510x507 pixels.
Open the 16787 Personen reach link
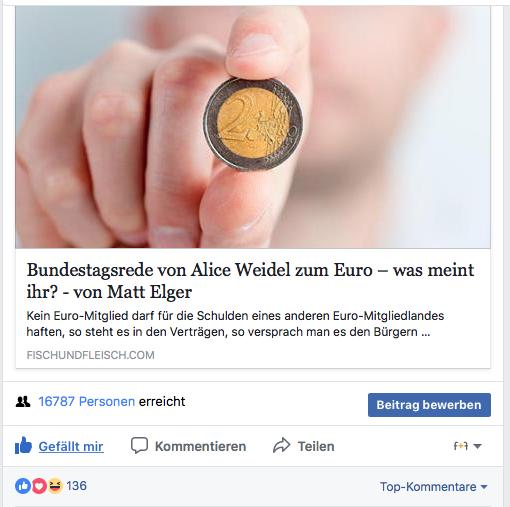click(x=87, y=401)
